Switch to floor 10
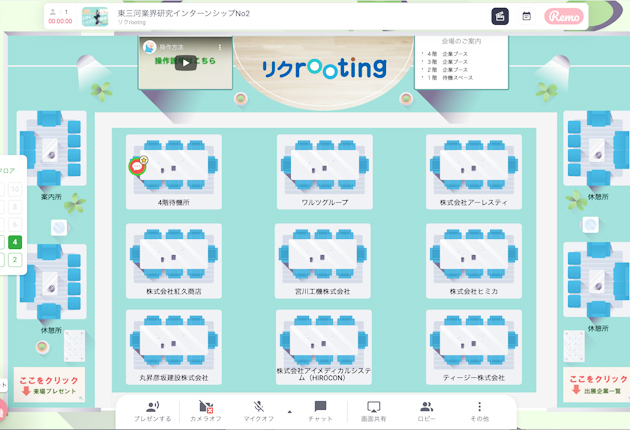Screen dimensions: 630x430 pos(15,189)
